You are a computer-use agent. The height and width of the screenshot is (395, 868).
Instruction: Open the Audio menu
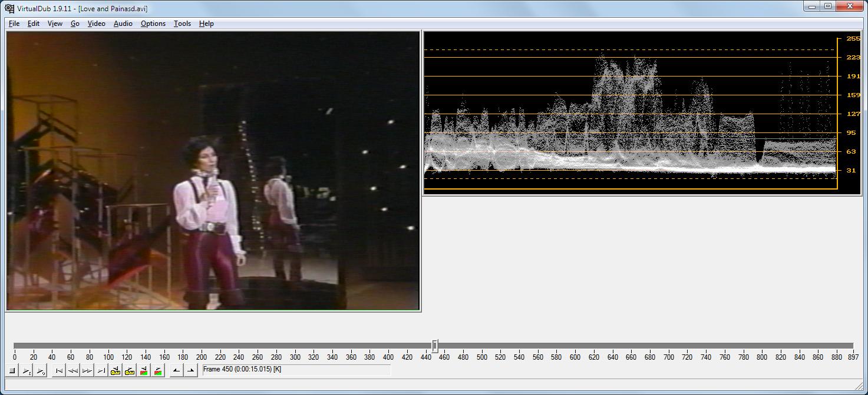(123, 24)
